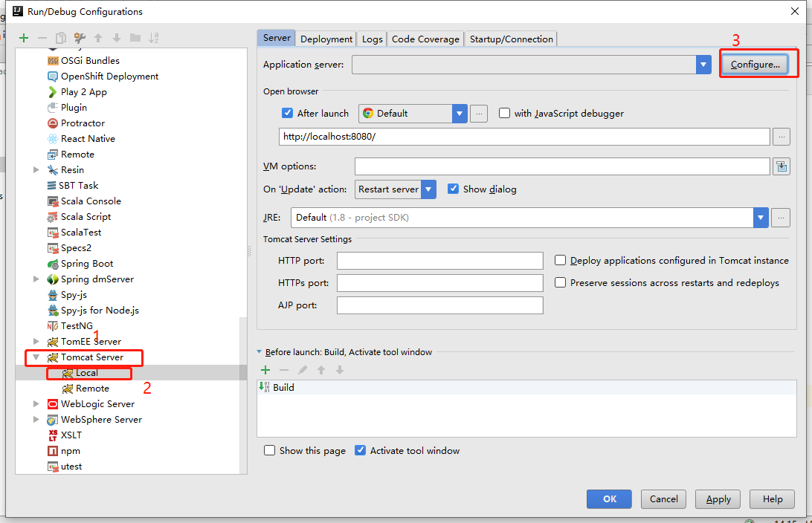Image resolution: width=812 pixels, height=523 pixels.
Task: Click the Configure... button
Action: tap(755, 65)
